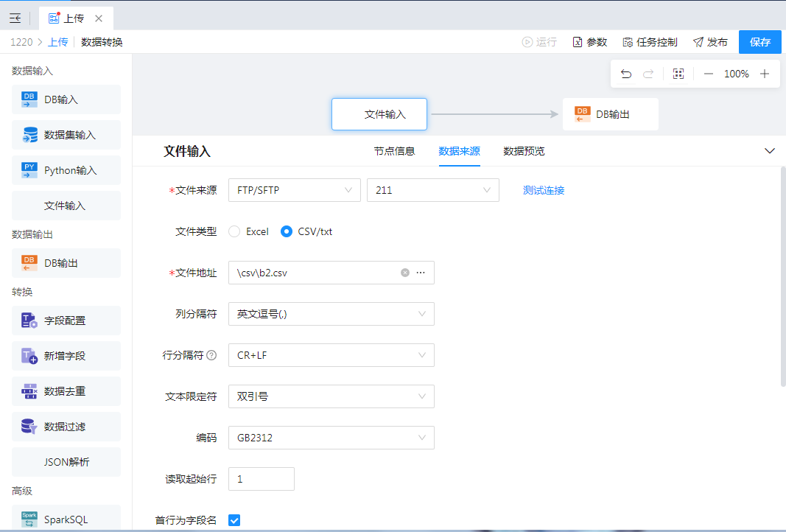Image resolution: width=786 pixels, height=532 pixels.
Task: Select the Excel file type
Action: (x=235, y=231)
